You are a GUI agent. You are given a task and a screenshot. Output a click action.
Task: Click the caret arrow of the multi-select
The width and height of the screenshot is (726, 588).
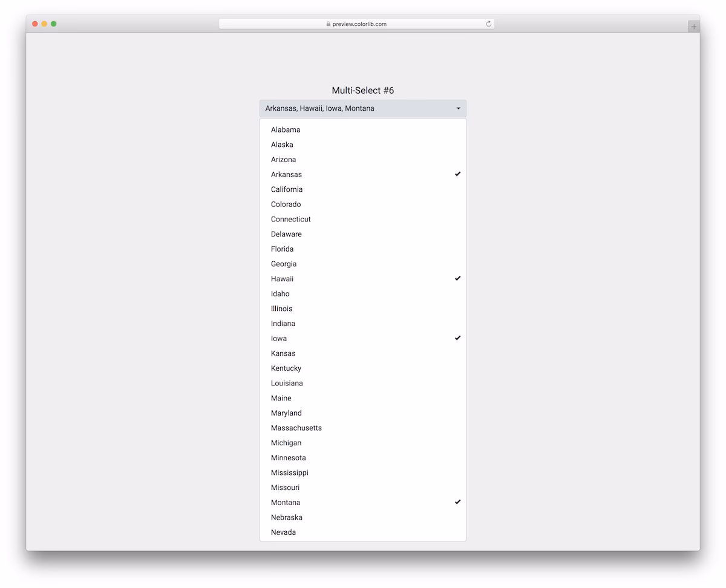coord(458,109)
